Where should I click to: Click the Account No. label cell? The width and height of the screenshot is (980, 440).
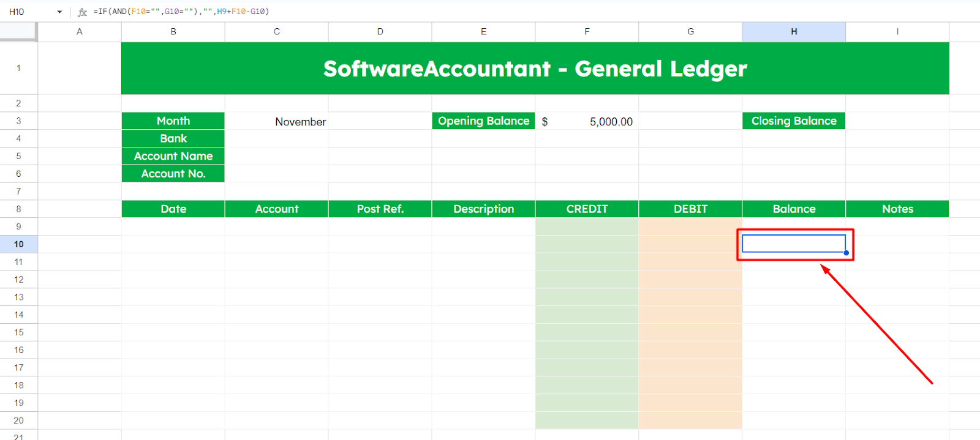coord(173,174)
